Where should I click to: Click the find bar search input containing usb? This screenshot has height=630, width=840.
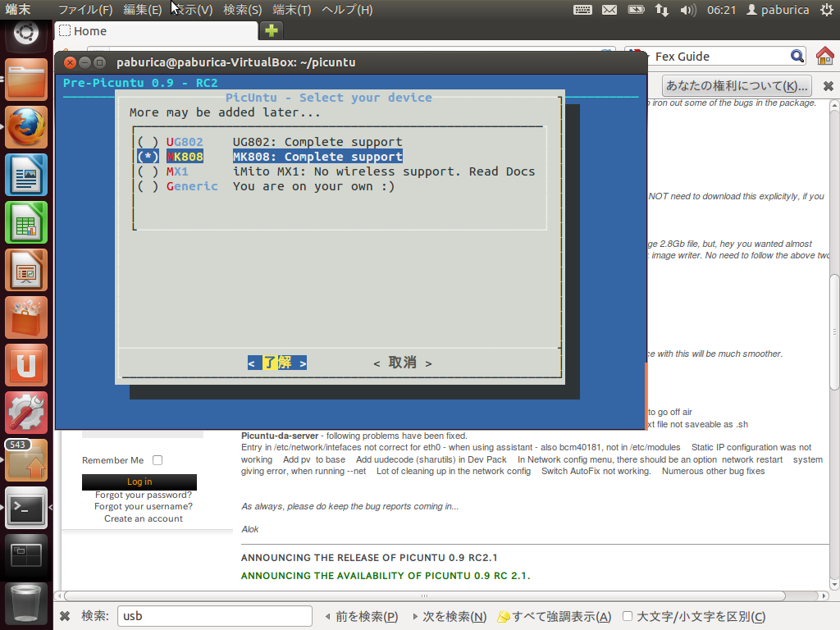(x=215, y=616)
